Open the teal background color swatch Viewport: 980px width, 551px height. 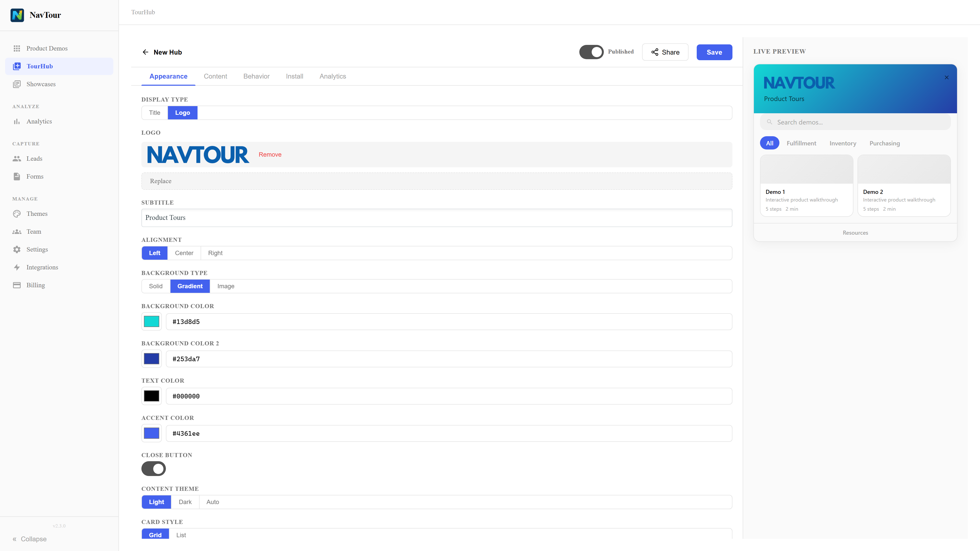[x=151, y=321]
